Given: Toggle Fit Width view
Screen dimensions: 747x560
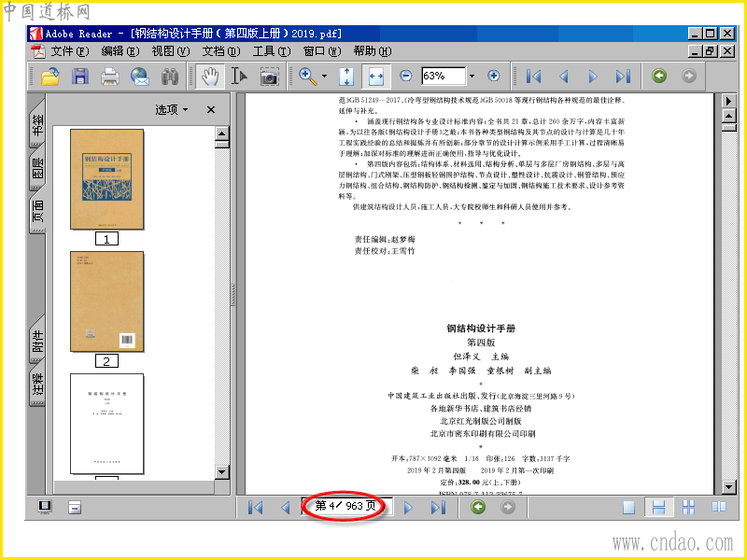Looking at the screenshot, I should click(x=376, y=77).
